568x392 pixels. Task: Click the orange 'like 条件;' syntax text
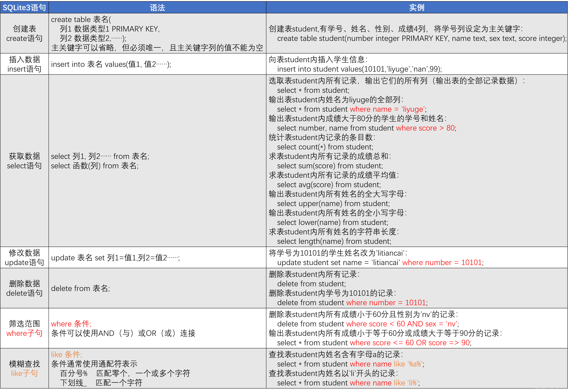66,354
